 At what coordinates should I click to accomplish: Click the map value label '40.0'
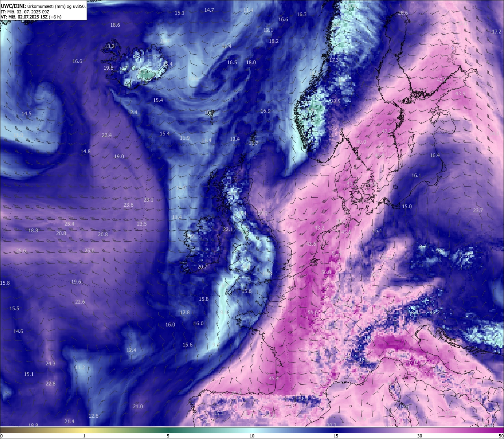pyautogui.click(x=361, y=142)
